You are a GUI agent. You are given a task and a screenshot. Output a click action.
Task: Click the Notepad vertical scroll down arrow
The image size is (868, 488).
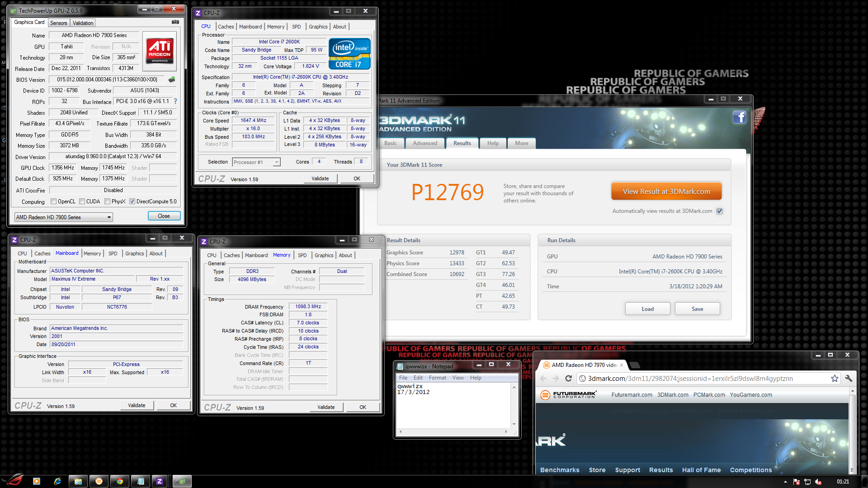pyautogui.click(x=514, y=424)
